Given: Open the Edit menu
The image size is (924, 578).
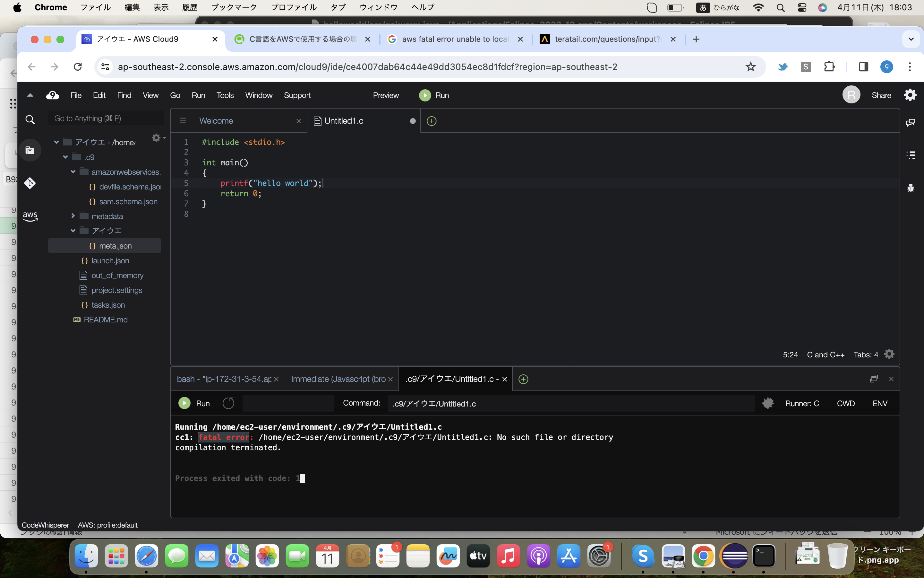Looking at the screenshot, I should point(99,95).
